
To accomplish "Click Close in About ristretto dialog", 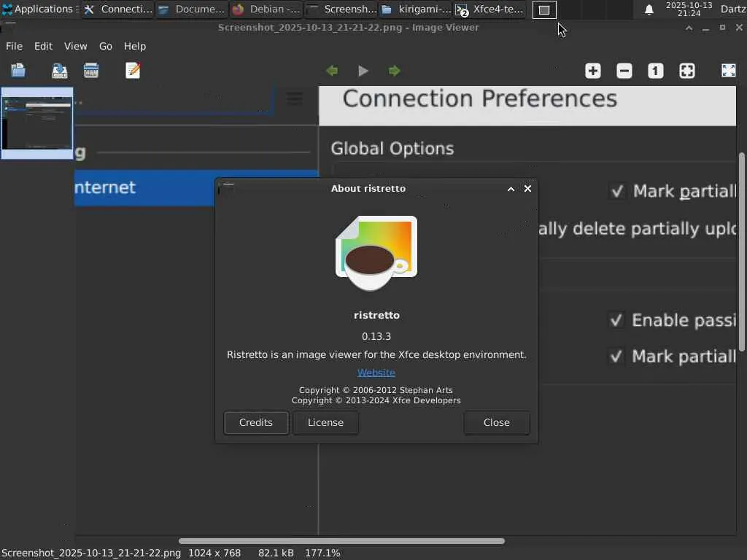I will (x=496, y=423).
